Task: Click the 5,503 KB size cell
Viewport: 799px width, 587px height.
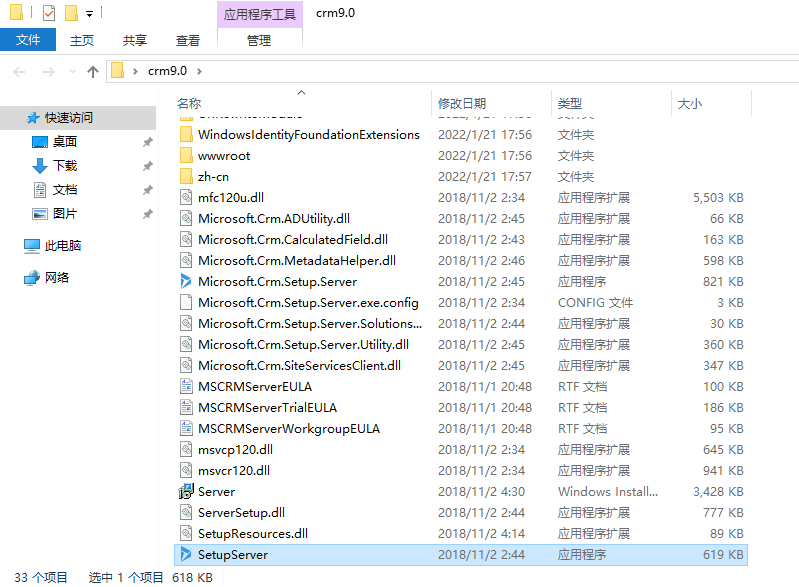Action: click(x=718, y=197)
